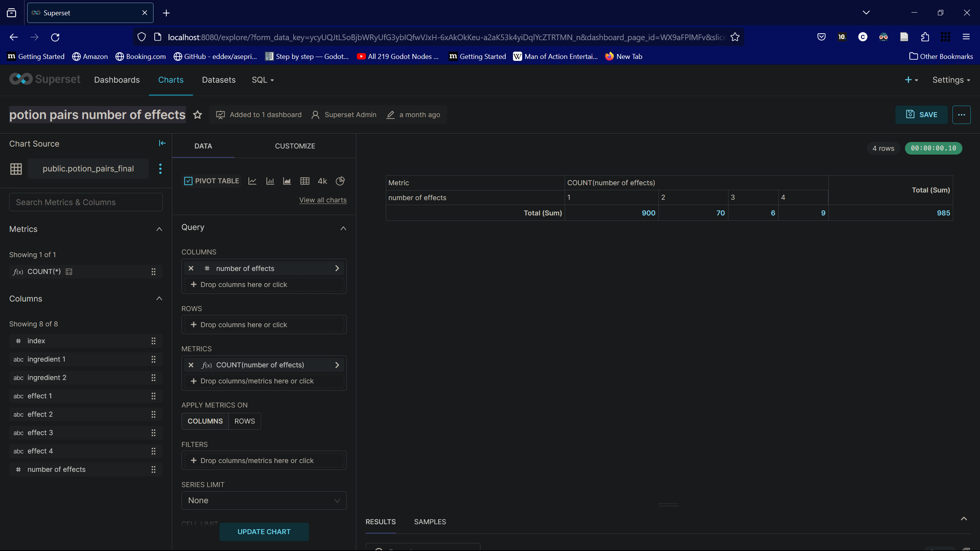Viewport: 980px width, 551px height.
Task: Collapse the Query section
Action: pyautogui.click(x=343, y=228)
